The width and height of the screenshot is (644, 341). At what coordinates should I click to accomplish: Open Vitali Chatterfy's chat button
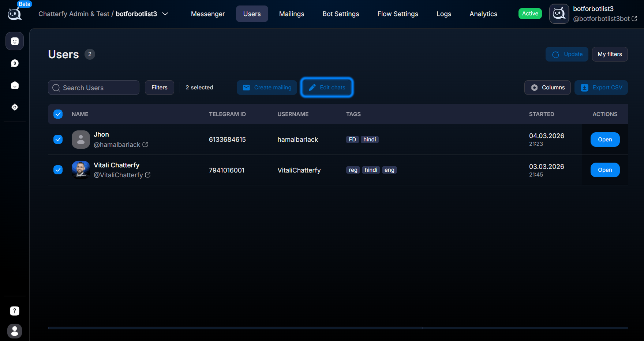(x=605, y=170)
